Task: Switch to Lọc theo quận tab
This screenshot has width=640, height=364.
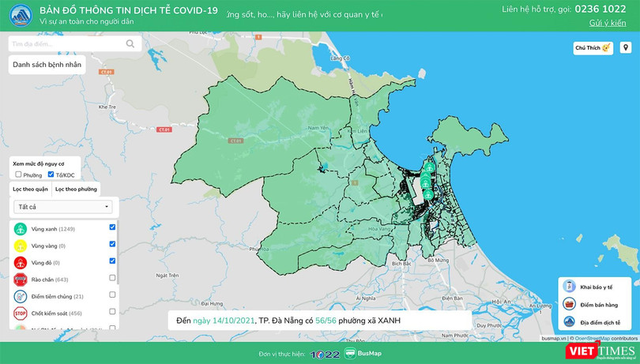Action: click(31, 190)
